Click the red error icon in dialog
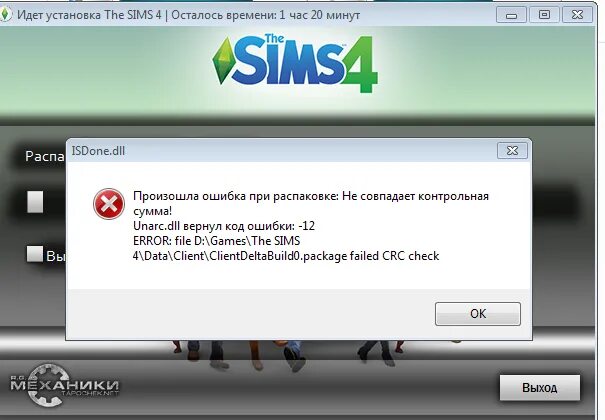Viewport: 605px width, 420px height. (109, 204)
